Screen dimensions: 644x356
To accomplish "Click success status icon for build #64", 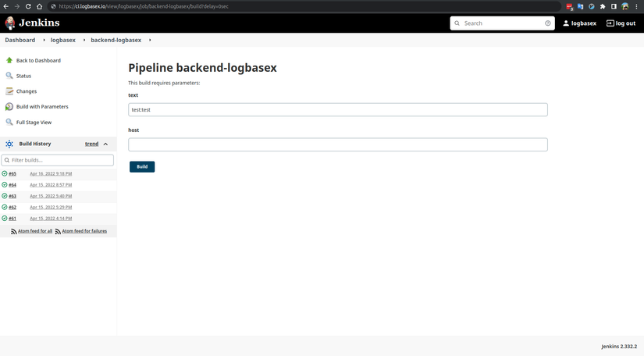I will 5,185.
